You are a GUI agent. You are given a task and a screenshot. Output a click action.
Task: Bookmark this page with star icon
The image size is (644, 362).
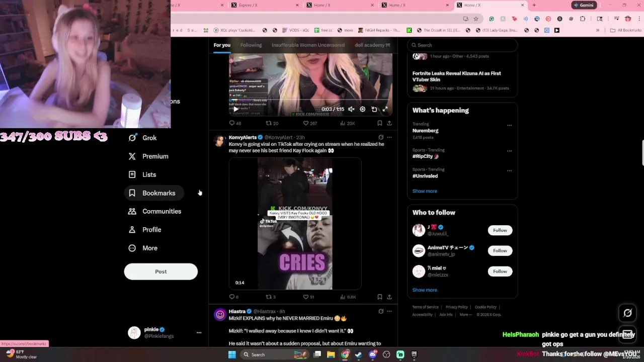click(x=475, y=19)
